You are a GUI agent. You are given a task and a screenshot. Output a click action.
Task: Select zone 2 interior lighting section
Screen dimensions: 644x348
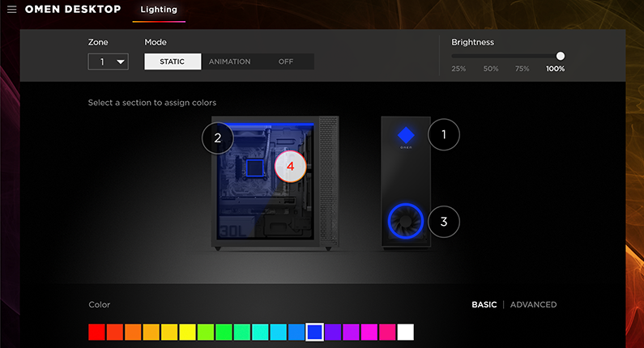[x=218, y=138]
